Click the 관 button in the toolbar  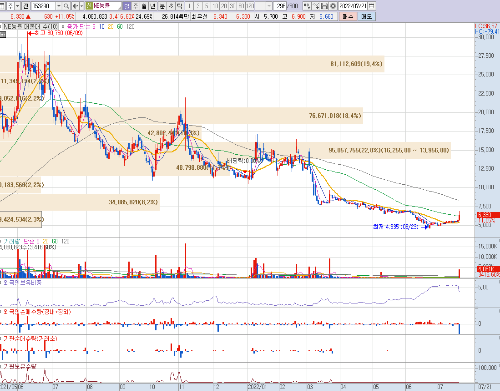pyautogui.click(x=26, y=6)
